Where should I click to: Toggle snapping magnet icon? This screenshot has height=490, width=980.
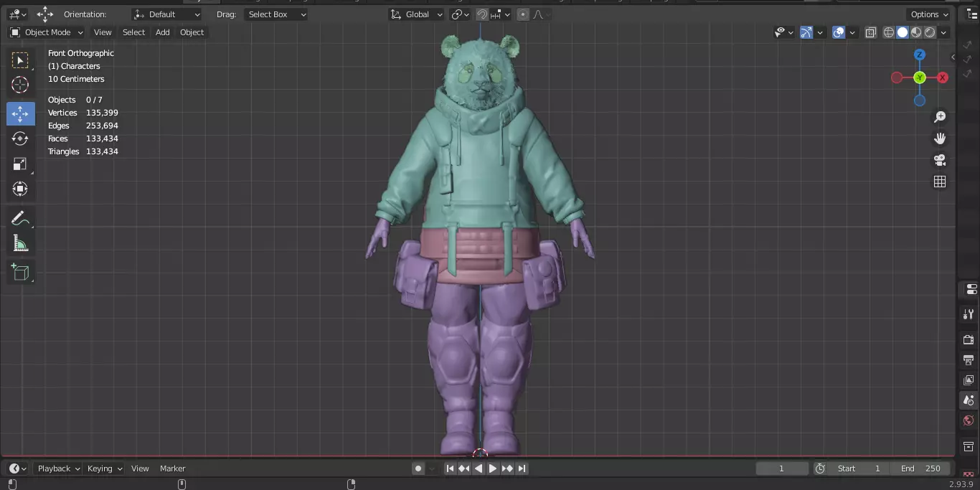pos(482,14)
